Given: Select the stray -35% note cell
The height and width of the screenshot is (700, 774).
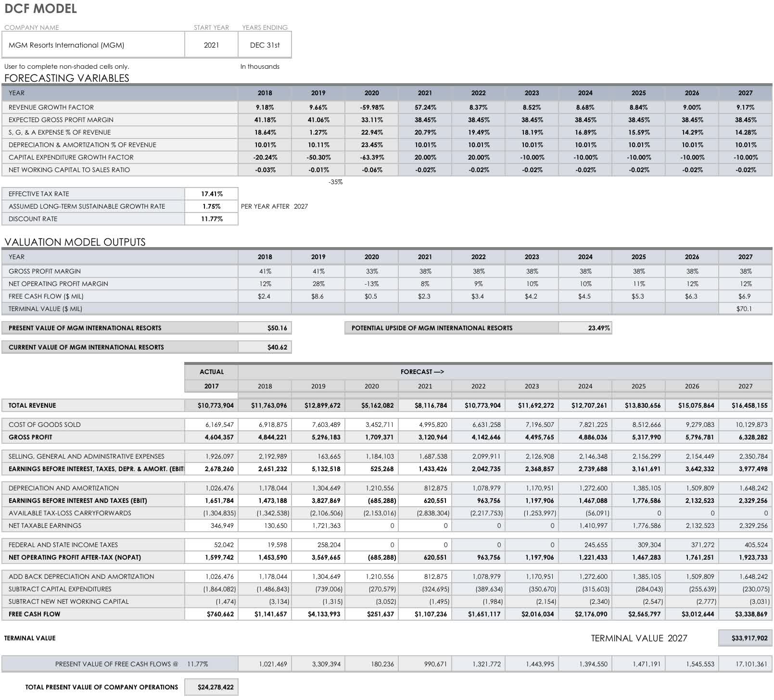Looking at the screenshot, I should [335, 182].
